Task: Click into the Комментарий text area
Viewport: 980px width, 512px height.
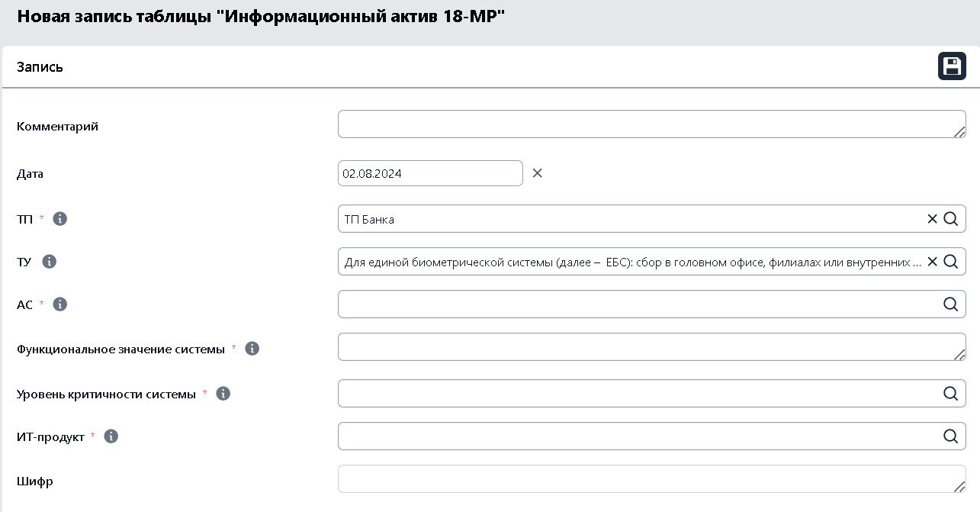Action: click(652, 124)
